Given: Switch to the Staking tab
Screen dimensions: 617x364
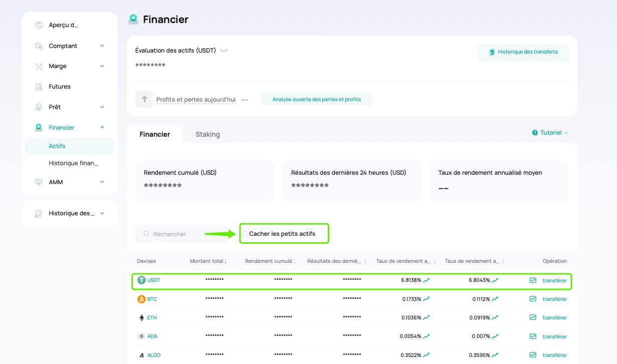Looking at the screenshot, I should (x=208, y=134).
